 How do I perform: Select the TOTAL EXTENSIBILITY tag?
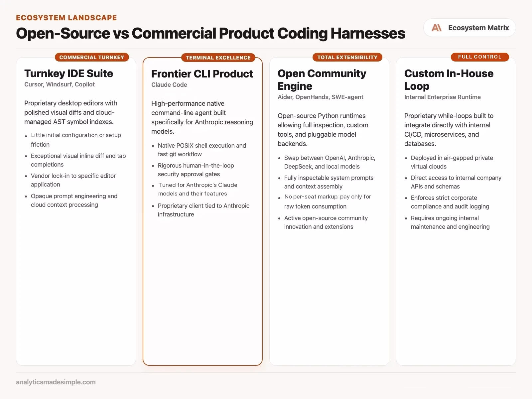(347, 57)
